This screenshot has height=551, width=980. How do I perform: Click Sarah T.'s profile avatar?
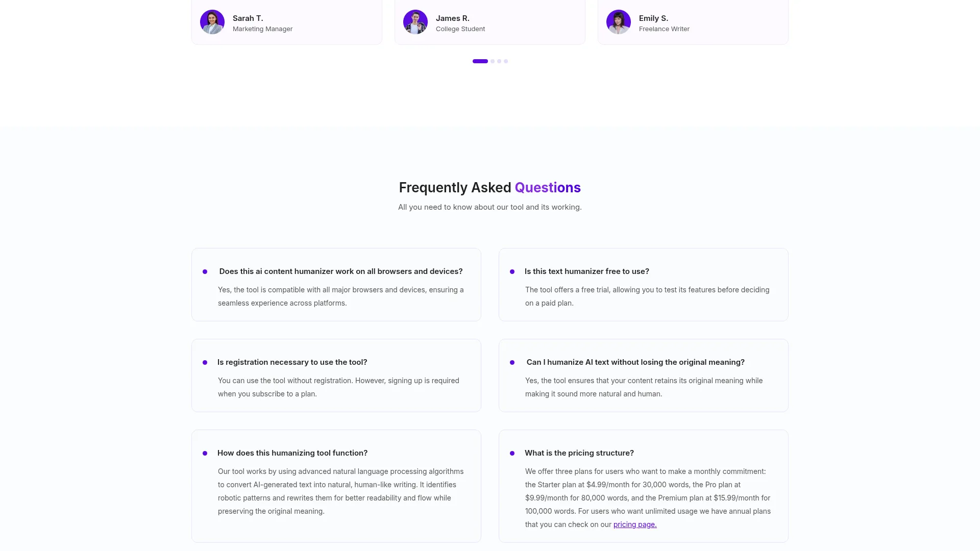tap(212, 22)
